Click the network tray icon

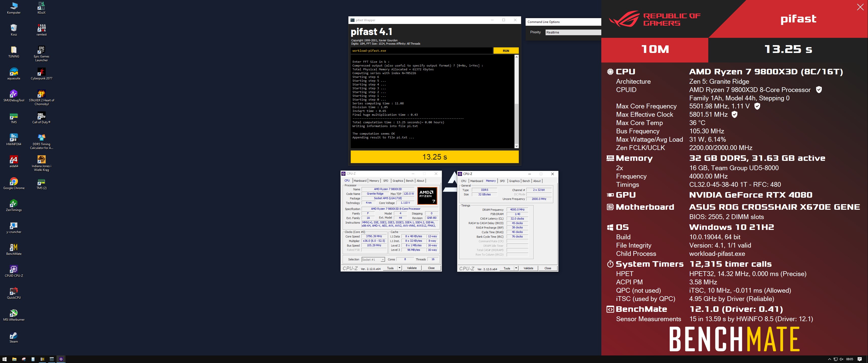tap(835, 359)
